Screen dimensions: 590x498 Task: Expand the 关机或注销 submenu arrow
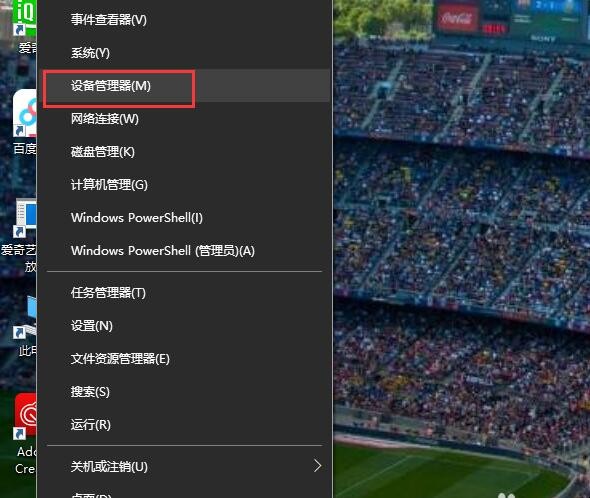318,466
